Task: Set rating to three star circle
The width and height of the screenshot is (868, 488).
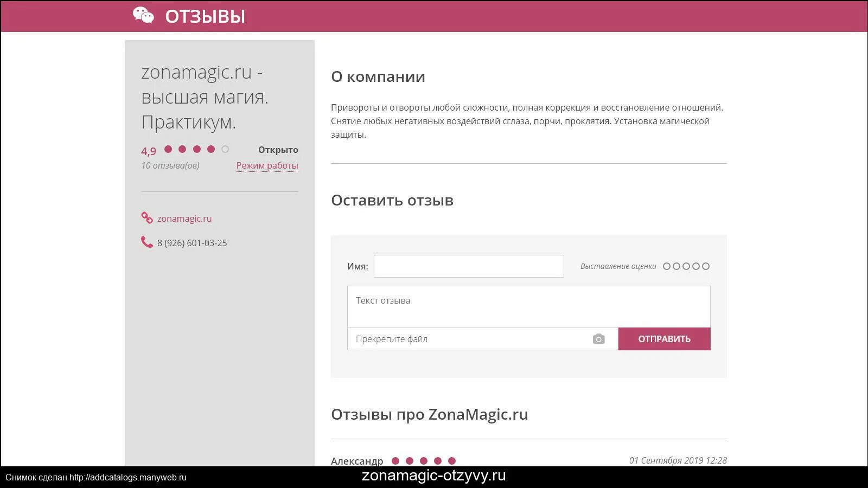Action: pos(686,266)
